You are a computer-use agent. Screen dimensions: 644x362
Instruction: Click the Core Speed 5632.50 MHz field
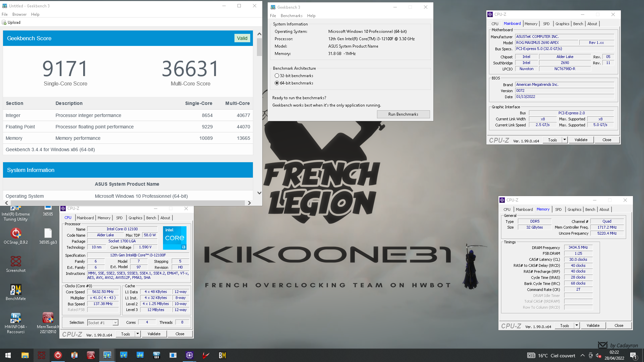pyautogui.click(x=103, y=292)
